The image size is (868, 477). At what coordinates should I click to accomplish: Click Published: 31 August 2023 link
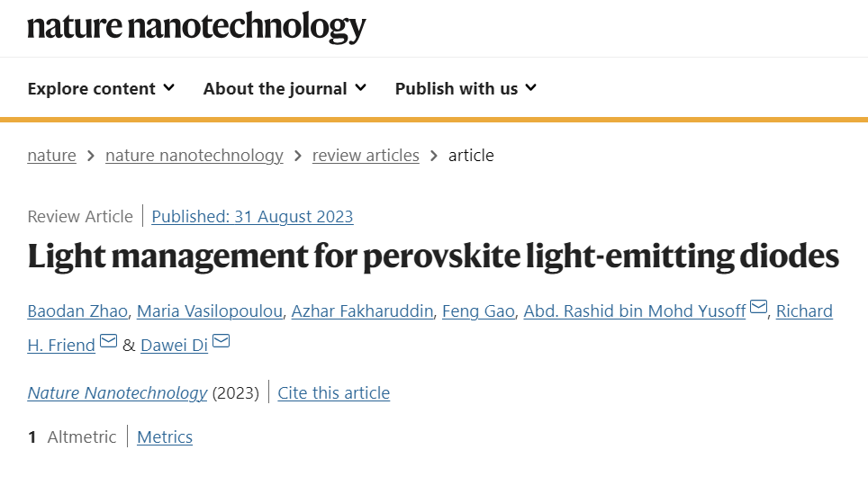coord(252,216)
